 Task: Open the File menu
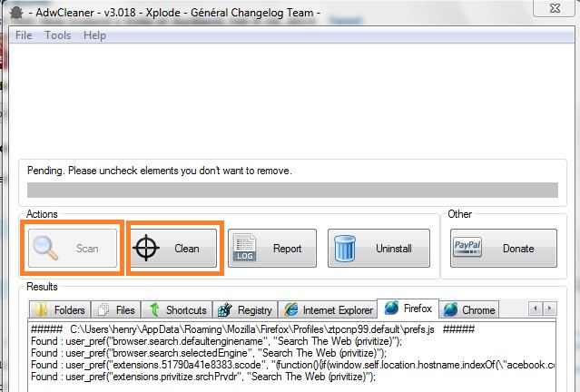point(24,35)
